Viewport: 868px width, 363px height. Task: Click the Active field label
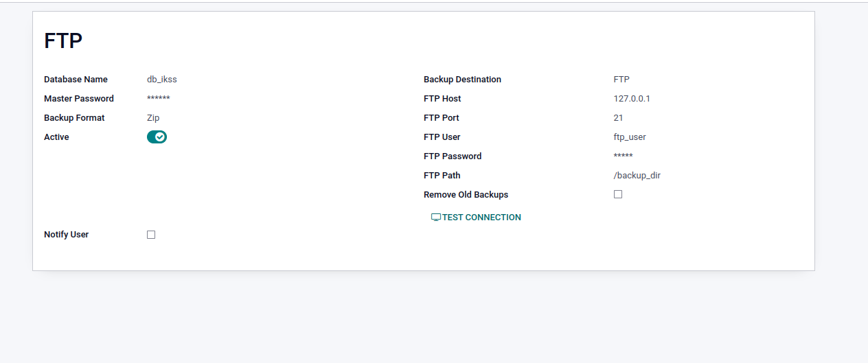(x=56, y=137)
